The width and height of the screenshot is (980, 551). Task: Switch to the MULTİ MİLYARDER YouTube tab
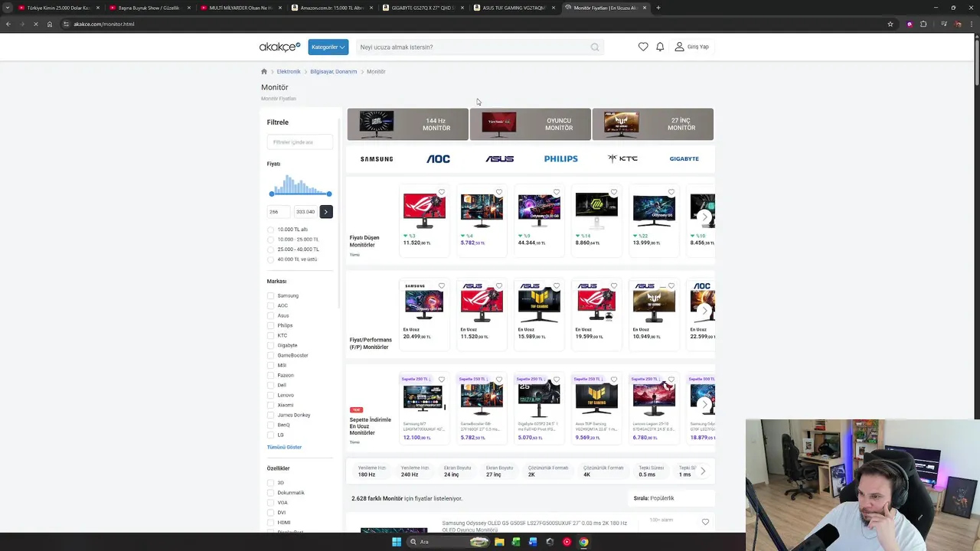click(x=241, y=8)
